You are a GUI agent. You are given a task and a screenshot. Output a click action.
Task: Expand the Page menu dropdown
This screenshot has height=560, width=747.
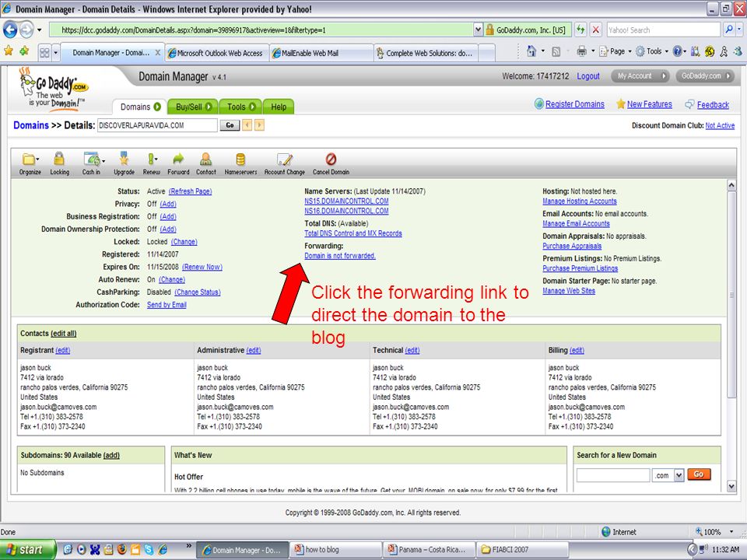point(630,51)
